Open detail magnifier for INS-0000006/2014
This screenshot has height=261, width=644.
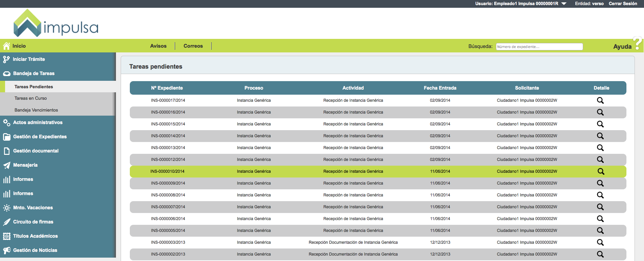(600, 219)
